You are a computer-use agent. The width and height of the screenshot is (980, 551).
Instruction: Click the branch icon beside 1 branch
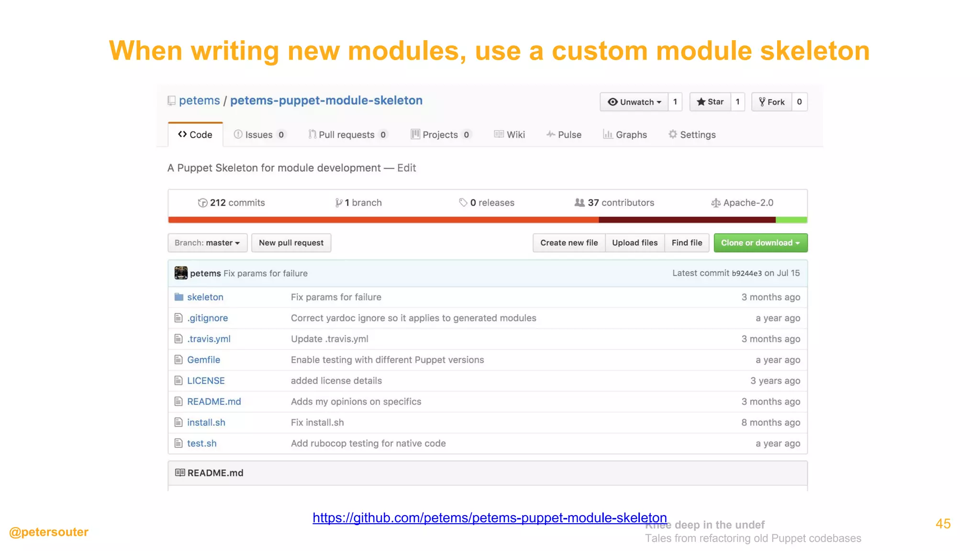tap(339, 203)
